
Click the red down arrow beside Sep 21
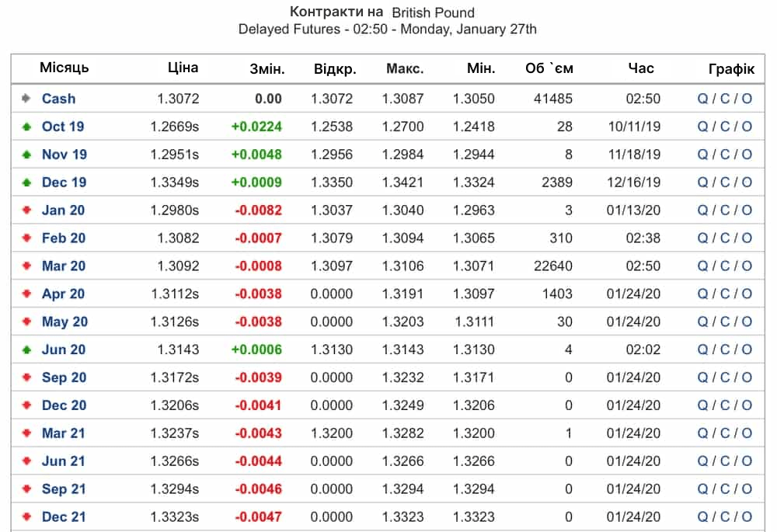pos(26,489)
